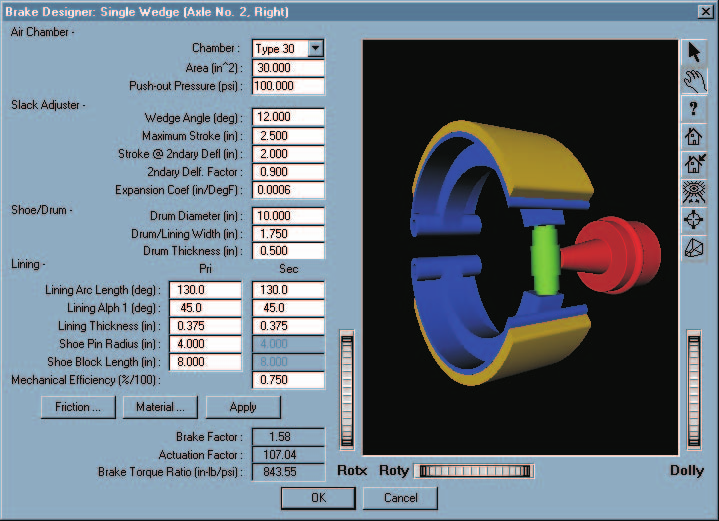Click the Mechanical Efficiency field
719x521 pixels.
288,380
